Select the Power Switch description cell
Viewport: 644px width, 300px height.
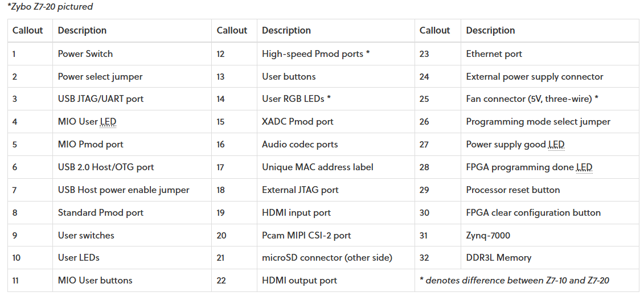[85, 54]
